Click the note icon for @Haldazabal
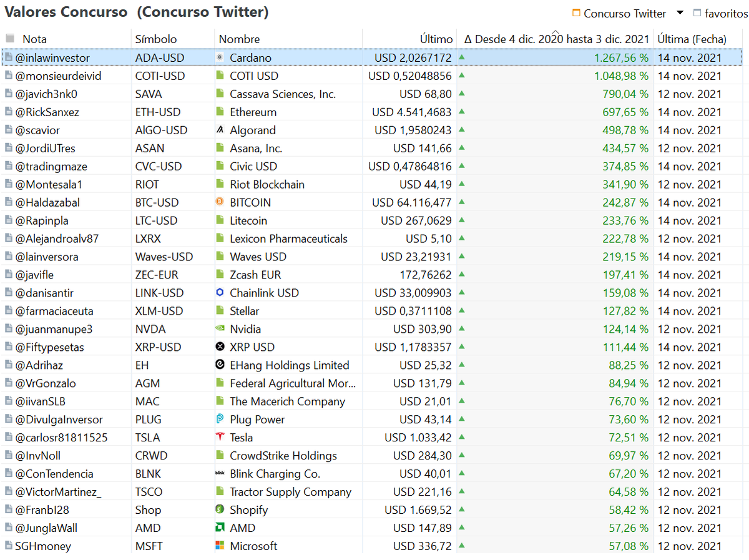The width and height of the screenshot is (749, 560). click(x=9, y=202)
